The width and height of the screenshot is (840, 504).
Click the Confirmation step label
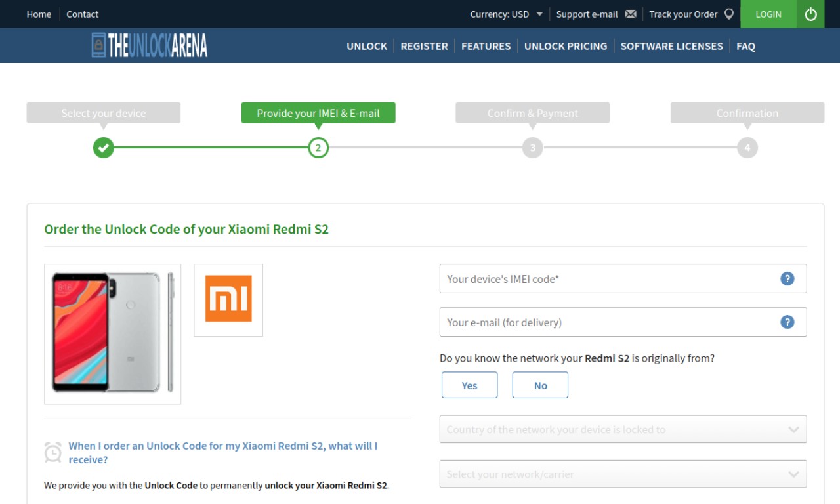coord(747,113)
